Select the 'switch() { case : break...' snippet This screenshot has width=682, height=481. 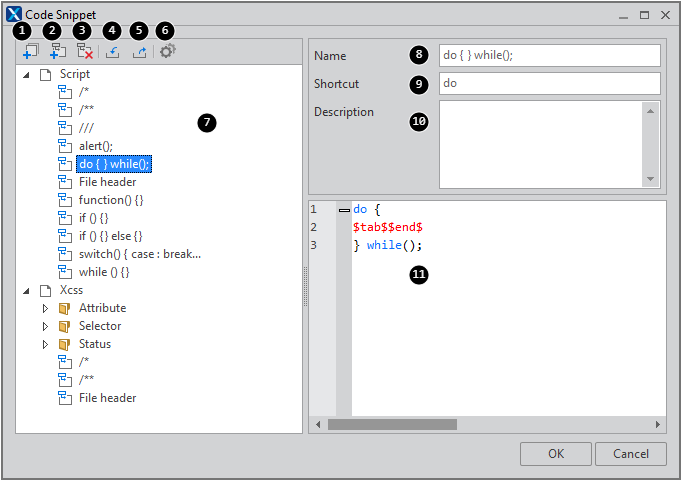pyautogui.click(x=140, y=254)
